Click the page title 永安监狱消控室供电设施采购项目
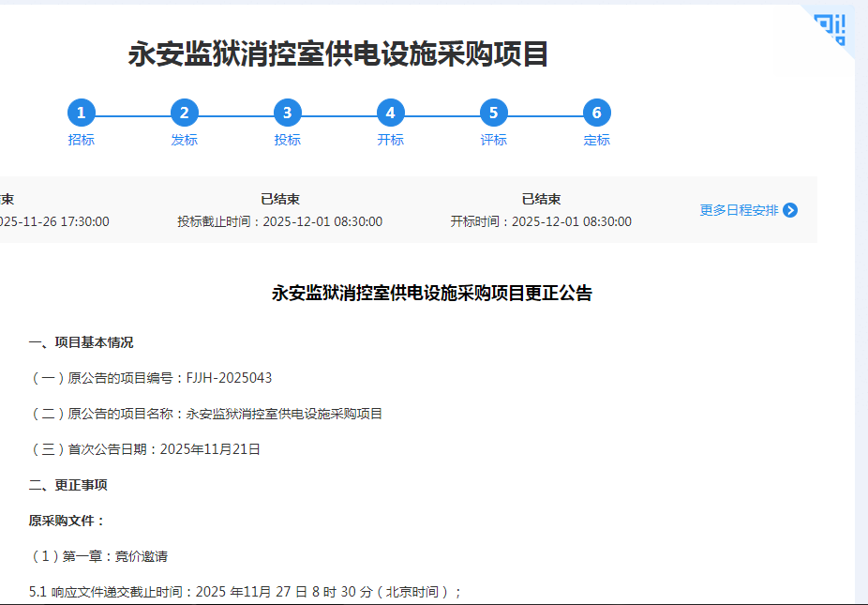Screen dimensions: 868x605 [338, 54]
